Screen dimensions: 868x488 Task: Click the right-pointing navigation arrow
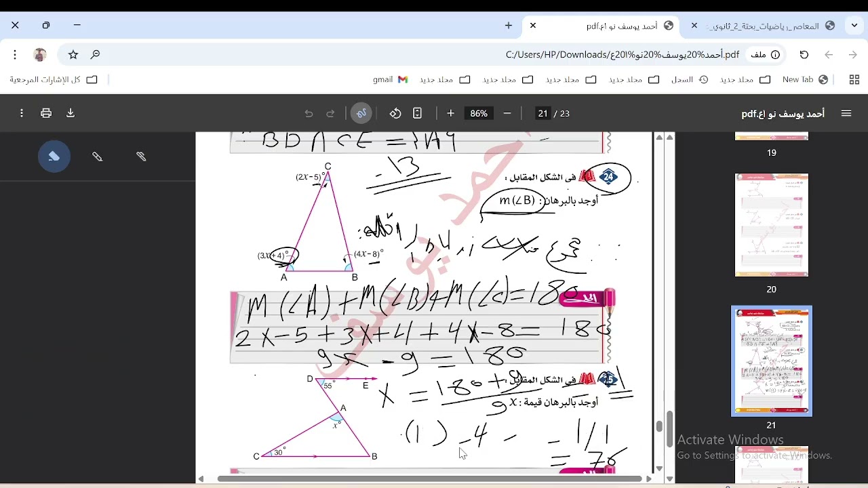point(853,54)
